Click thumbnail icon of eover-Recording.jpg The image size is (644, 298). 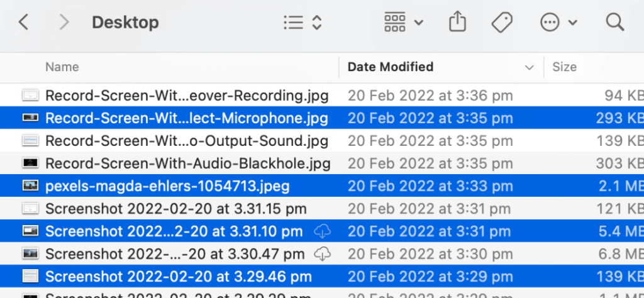tap(30, 96)
